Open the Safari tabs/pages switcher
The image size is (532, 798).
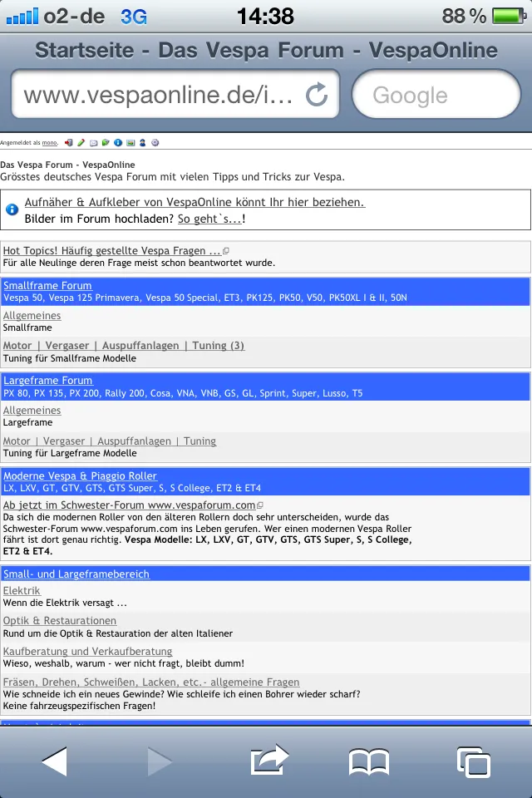pyautogui.click(x=473, y=761)
